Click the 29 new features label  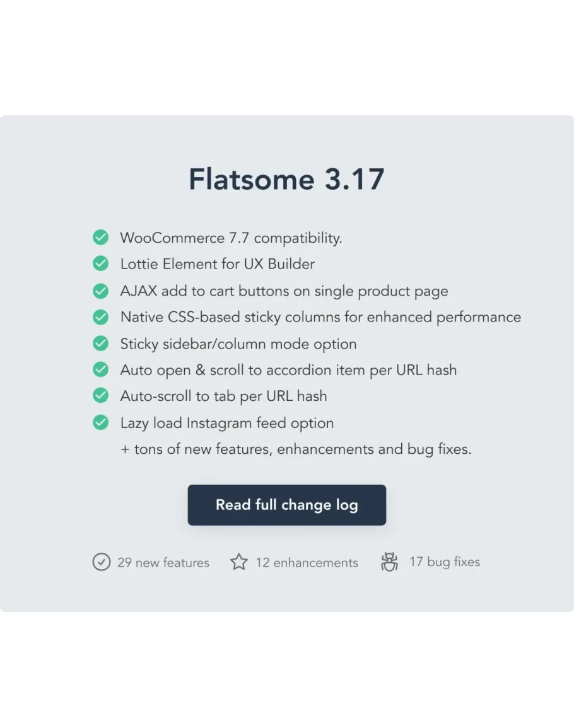163,562
